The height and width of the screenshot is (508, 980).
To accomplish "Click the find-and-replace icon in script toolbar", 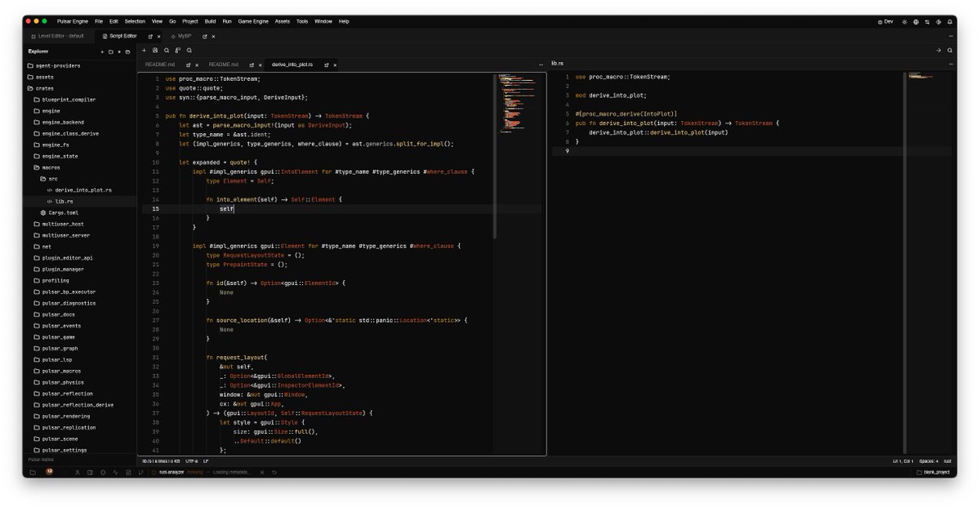I will (177, 50).
